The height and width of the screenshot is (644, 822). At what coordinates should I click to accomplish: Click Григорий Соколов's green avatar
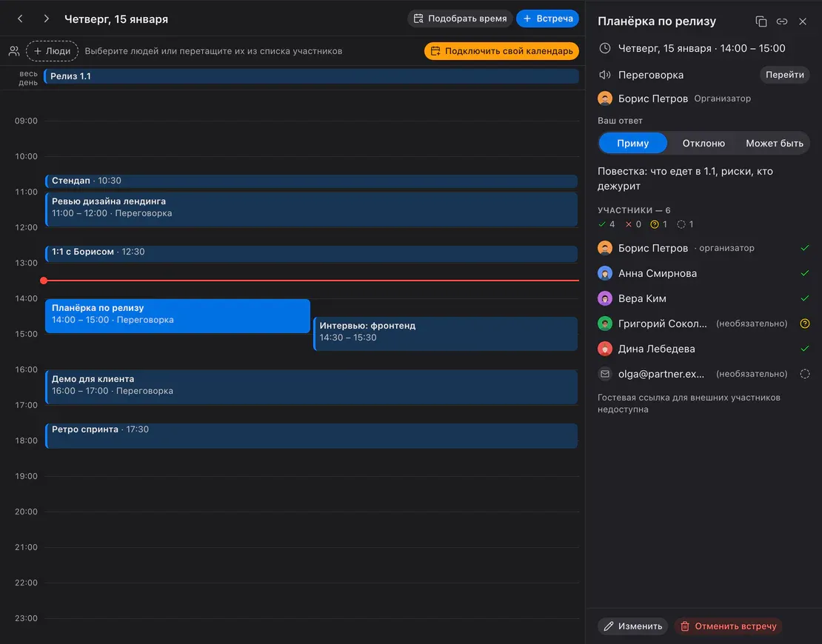click(x=605, y=323)
